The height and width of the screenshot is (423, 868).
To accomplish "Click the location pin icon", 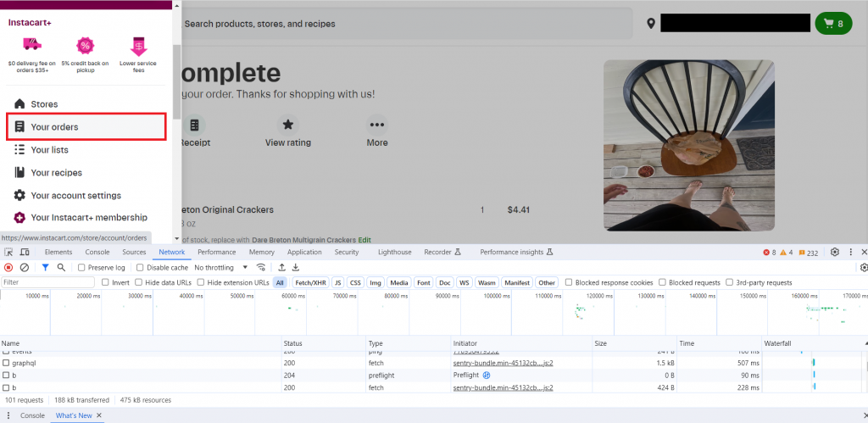I will coord(651,23).
